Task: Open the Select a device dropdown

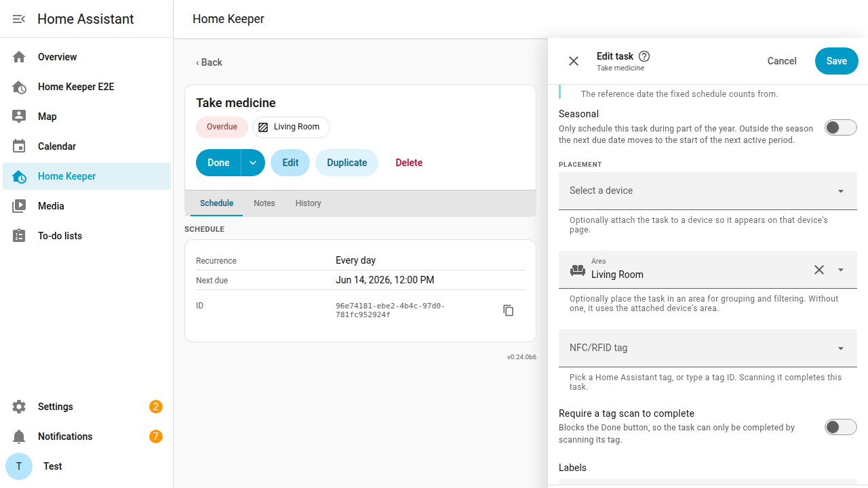Action: coord(708,191)
